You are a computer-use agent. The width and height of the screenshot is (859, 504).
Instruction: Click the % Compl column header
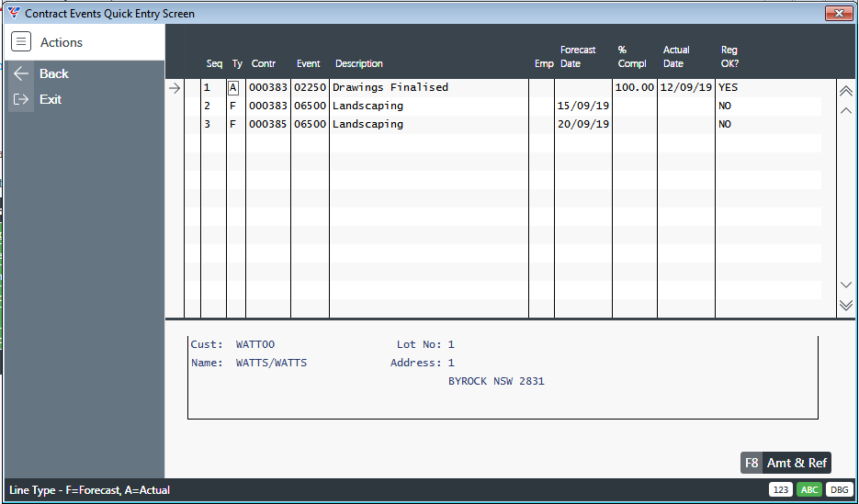632,56
